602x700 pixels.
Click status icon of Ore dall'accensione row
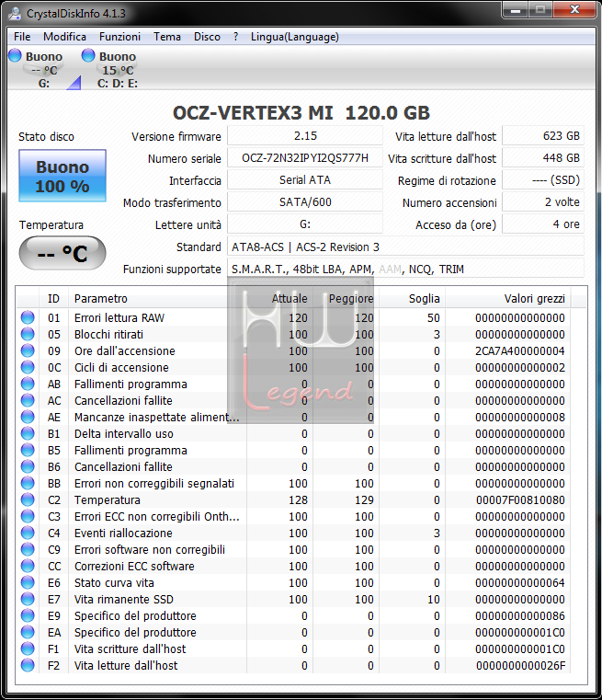(x=28, y=350)
